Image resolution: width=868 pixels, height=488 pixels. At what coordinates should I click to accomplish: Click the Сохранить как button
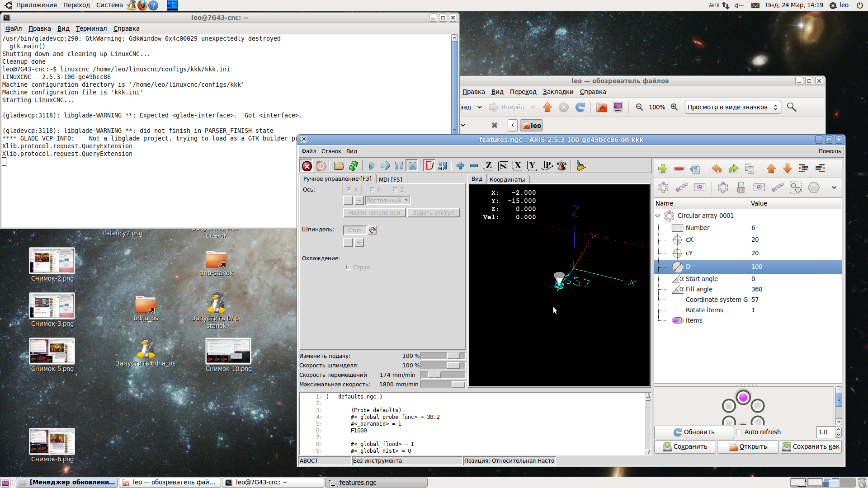[811, 447]
